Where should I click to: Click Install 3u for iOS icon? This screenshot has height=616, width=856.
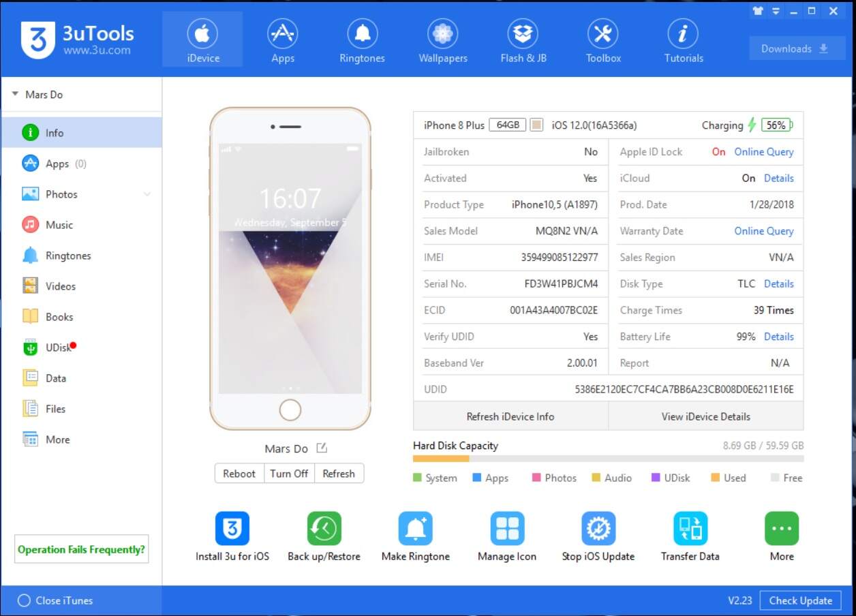click(x=232, y=529)
